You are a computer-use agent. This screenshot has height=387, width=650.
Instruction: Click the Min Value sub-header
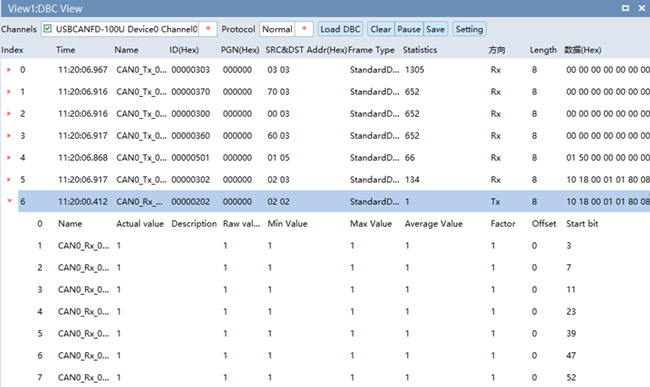coord(287,223)
